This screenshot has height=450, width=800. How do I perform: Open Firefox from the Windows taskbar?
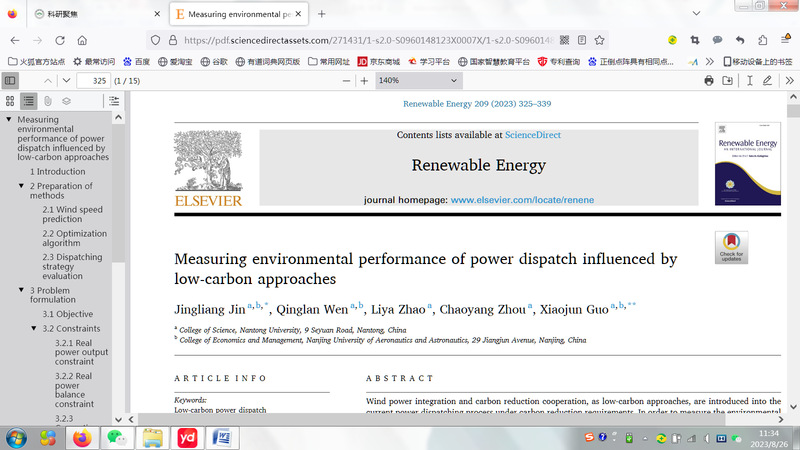coord(81,437)
